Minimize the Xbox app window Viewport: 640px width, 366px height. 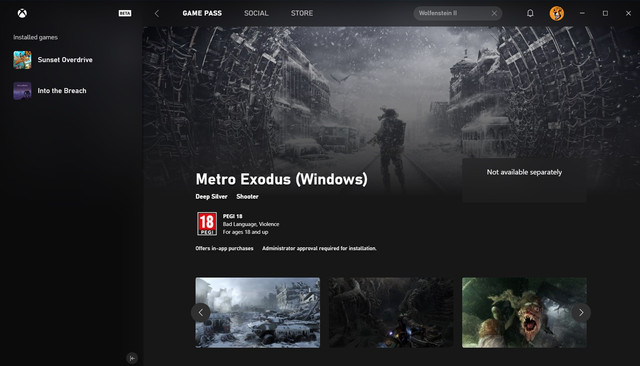click(582, 13)
